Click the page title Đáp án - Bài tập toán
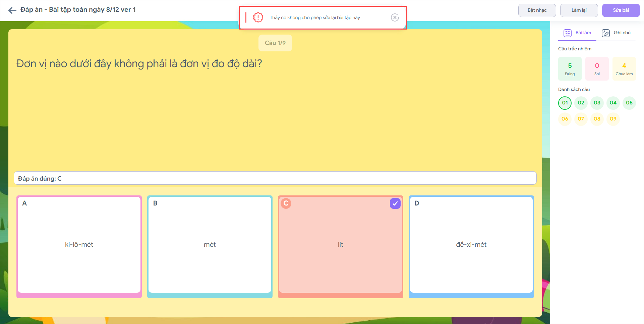This screenshot has width=644, height=324. click(78, 10)
